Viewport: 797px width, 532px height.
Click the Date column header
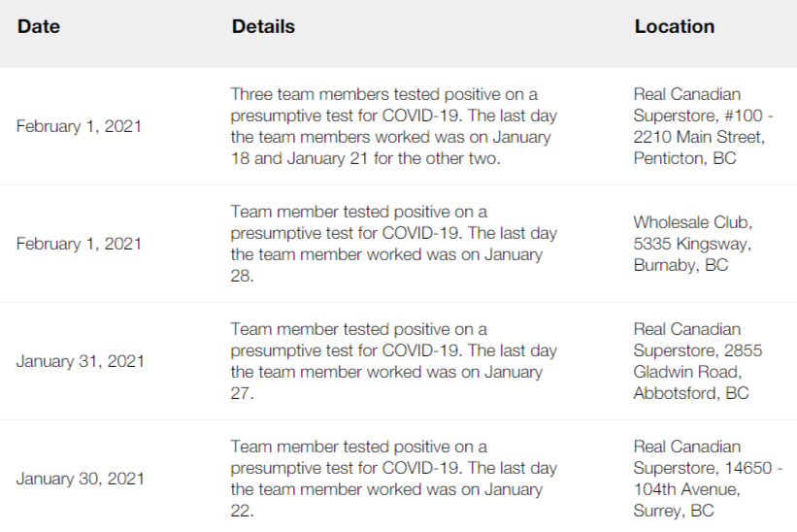[39, 26]
